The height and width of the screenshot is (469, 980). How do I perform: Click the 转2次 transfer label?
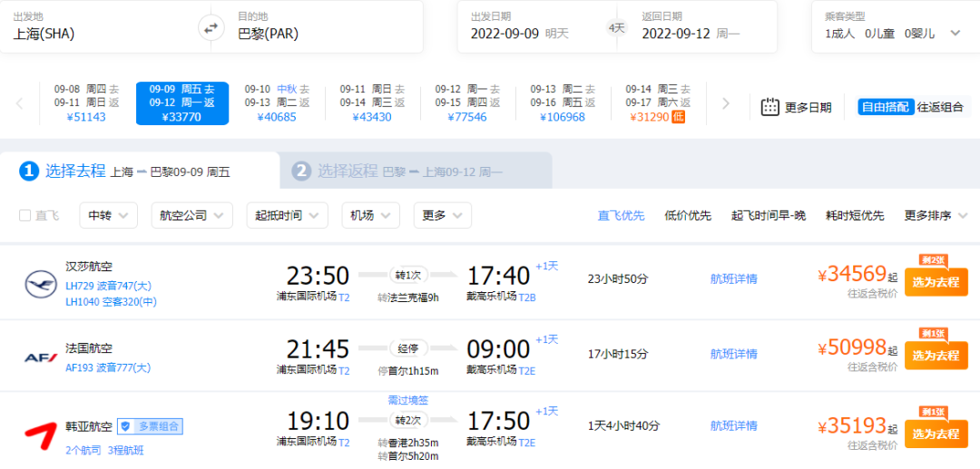point(408,419)
